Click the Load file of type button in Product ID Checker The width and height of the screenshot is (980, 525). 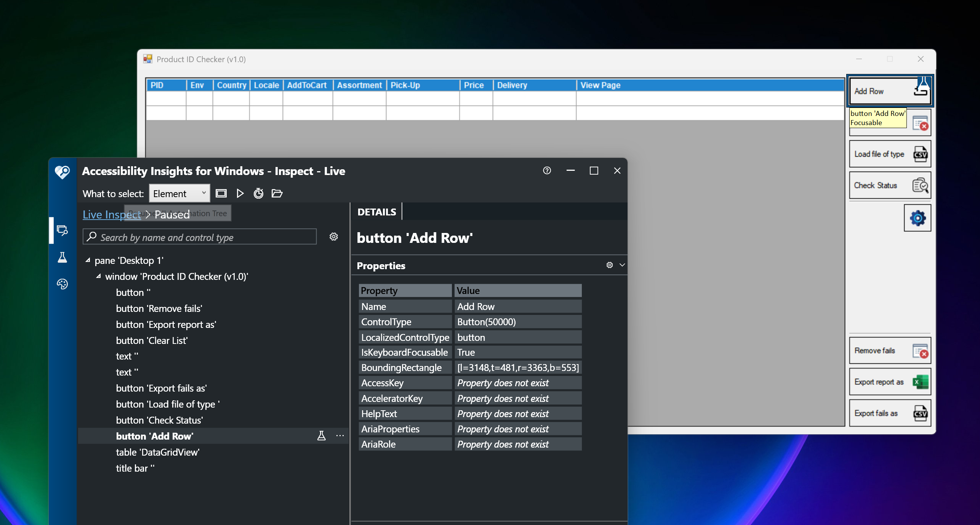890,154
